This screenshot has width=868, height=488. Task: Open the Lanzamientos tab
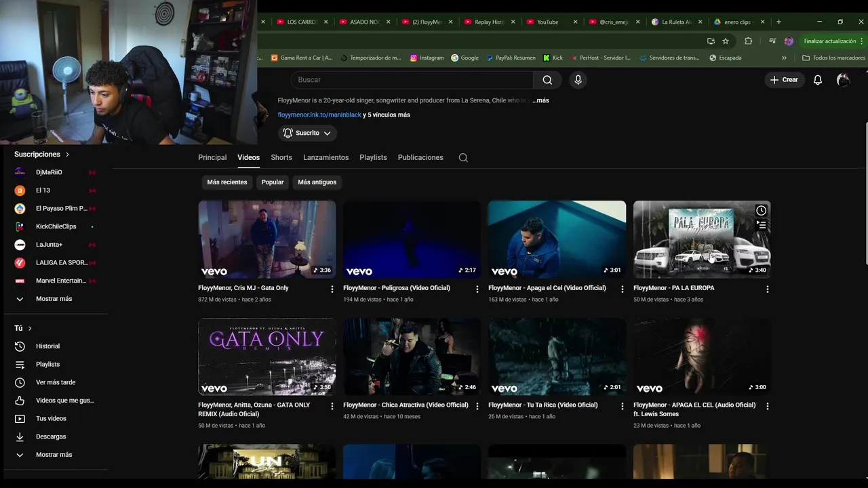(x=325, y=157)
